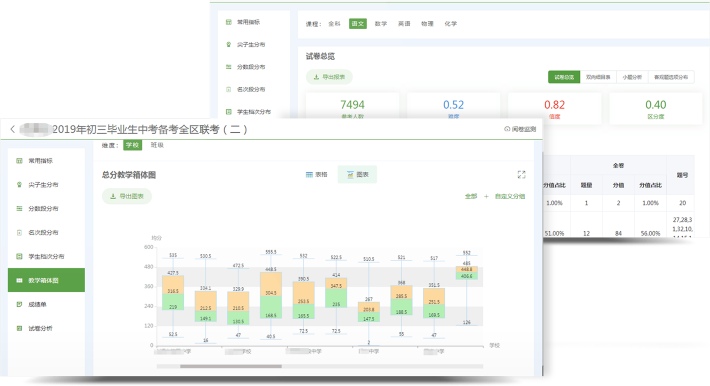Viewport: 710px width, 386px height.
Task: Click the 阅卷监测 link at top right
Action: tap(520, 129)
